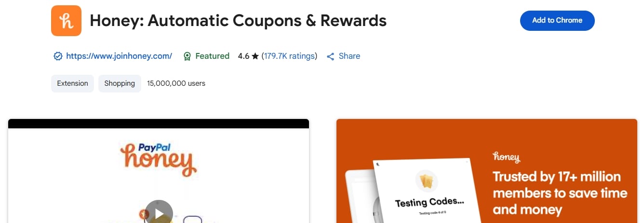
Task: Select the Shopping category chip
Action: [x=120, y=83]
